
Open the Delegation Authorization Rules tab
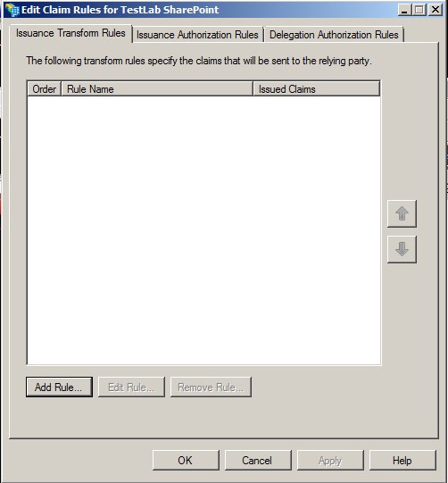[x=334, y=35]
